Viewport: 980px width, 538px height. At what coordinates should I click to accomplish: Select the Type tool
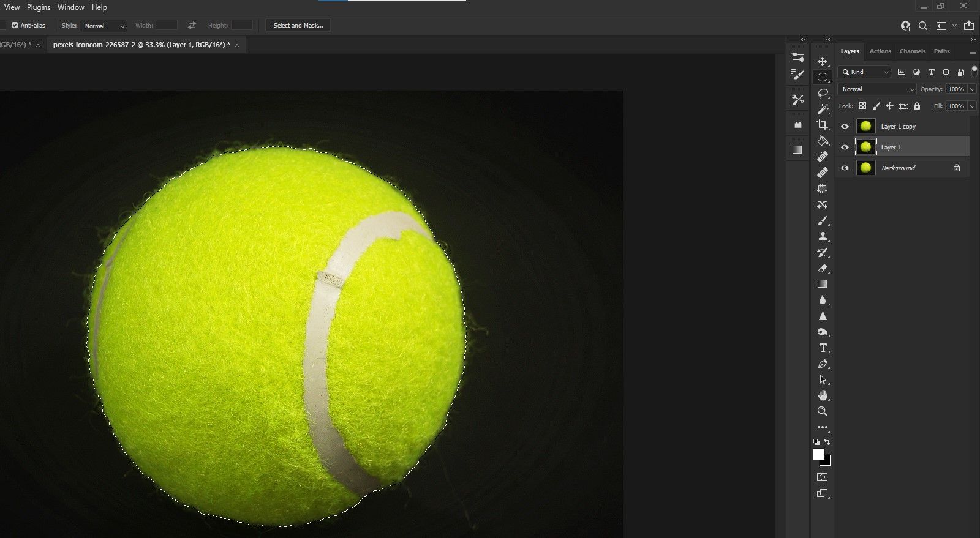pyautogui.click(x=823, y=348)
